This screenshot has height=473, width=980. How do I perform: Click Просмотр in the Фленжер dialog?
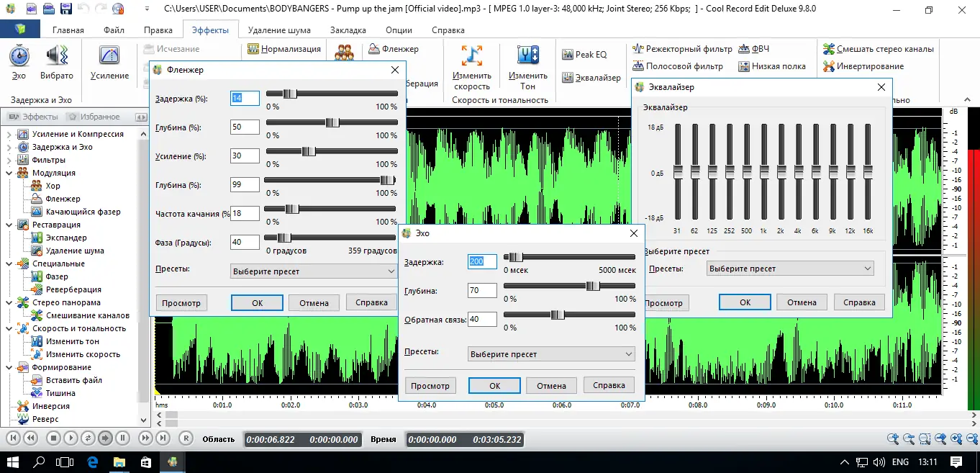[x=181, y=303]
